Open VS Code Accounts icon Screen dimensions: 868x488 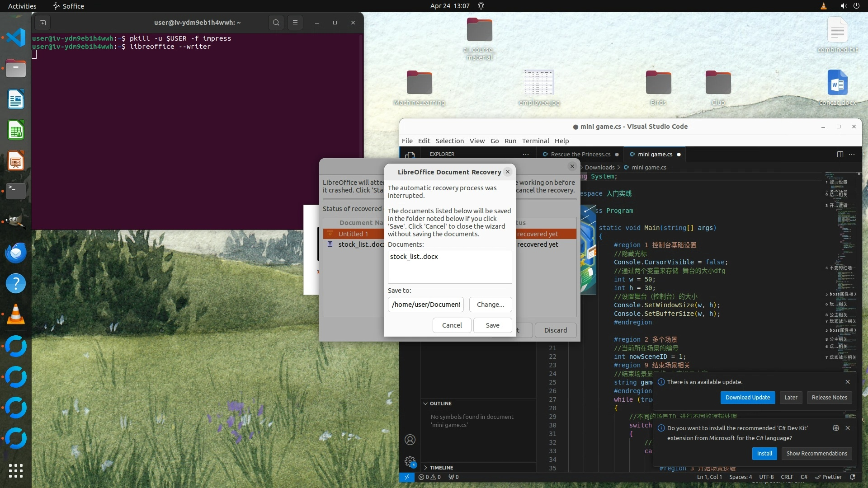pyautogui.click(x=410, y=440)
